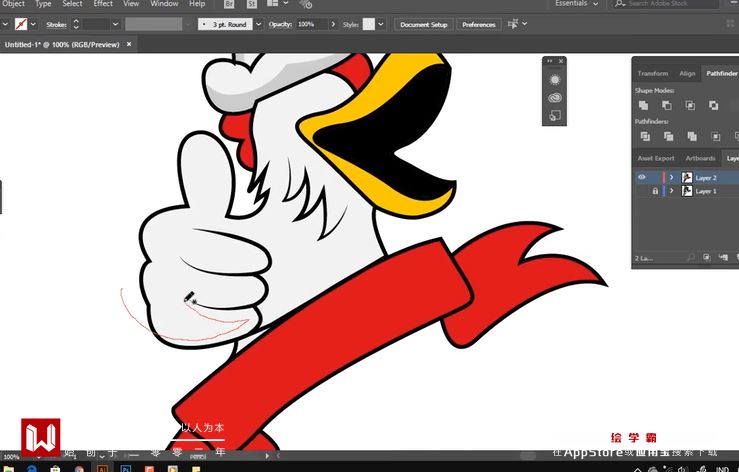Click the Divide pathfinder icon
This screenshot has height=472, width=739.
pyautogui.click(x=645, y=136)
